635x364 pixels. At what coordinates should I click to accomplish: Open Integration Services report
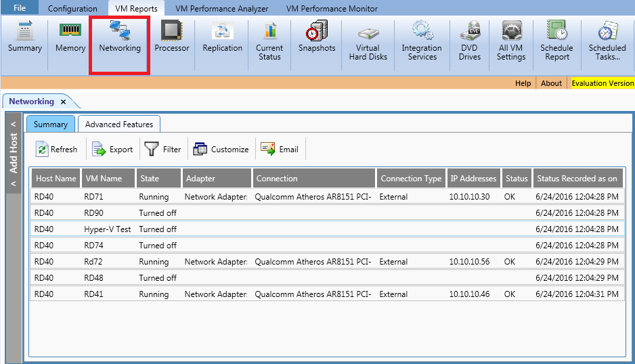(x=422, y=42)
